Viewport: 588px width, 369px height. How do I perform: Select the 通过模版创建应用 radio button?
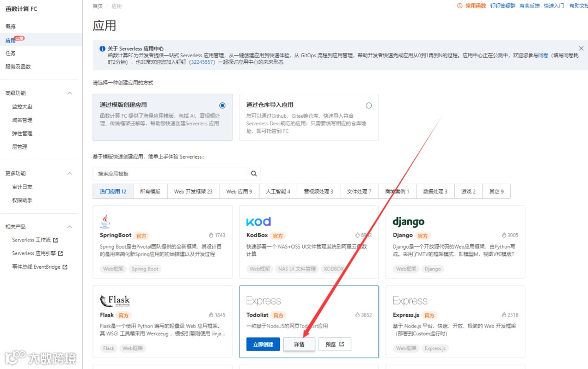point(222,106)
